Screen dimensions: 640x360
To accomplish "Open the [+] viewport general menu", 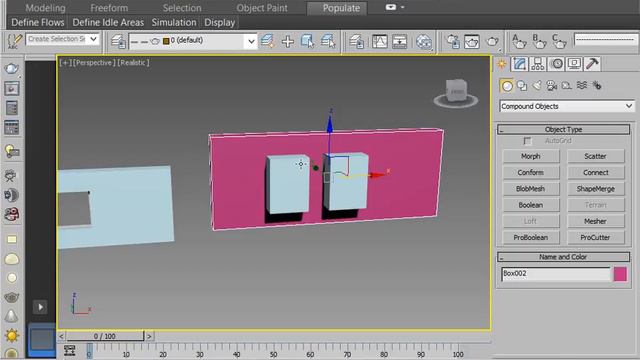I will [x=65, y=63].
